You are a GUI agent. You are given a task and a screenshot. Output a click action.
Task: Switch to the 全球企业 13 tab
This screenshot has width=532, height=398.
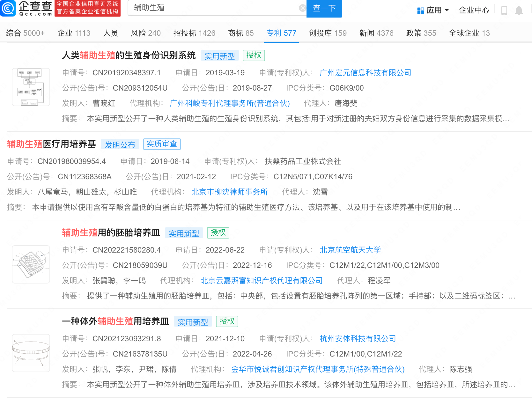[x=469, y=33]
